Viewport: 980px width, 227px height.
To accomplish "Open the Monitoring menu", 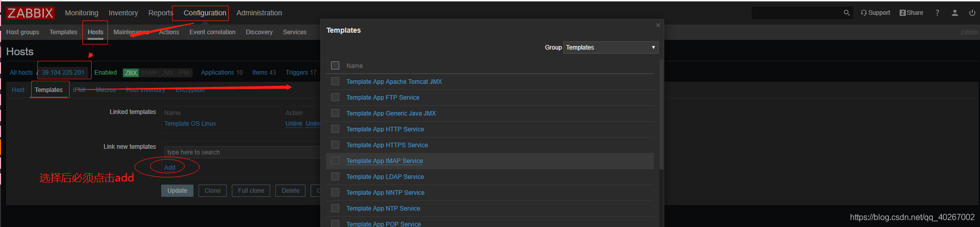I will click(81, 13).
